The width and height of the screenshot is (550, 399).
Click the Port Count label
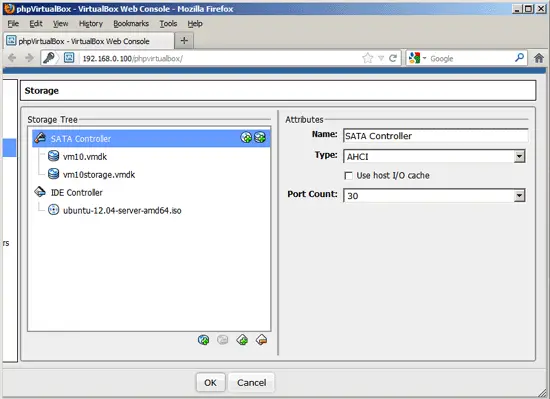tap(312, 194)
